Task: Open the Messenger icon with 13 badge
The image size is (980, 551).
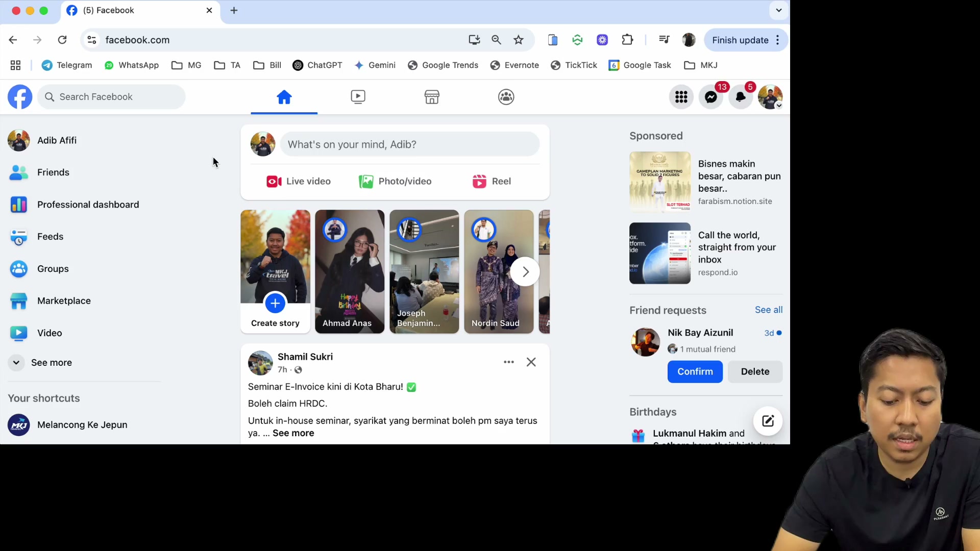Action: [711, 97]
